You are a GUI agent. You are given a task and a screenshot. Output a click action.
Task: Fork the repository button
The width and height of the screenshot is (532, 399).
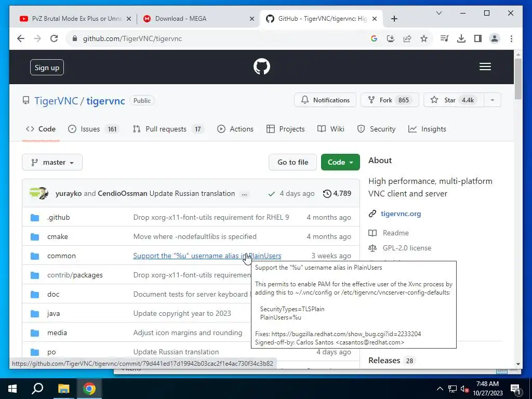point(390,100)
